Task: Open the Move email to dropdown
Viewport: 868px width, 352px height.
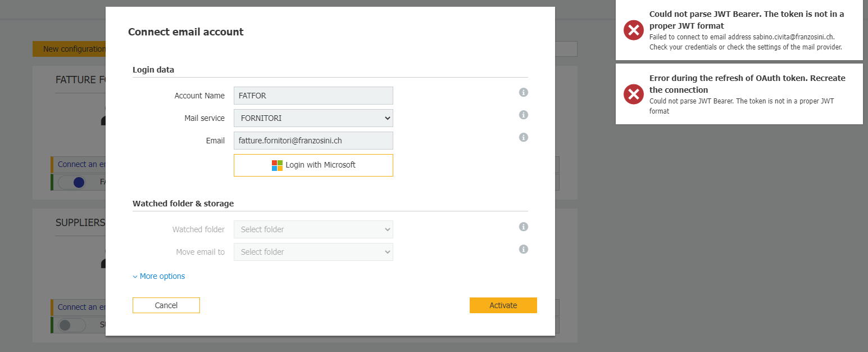Action: tap(313, 252)
